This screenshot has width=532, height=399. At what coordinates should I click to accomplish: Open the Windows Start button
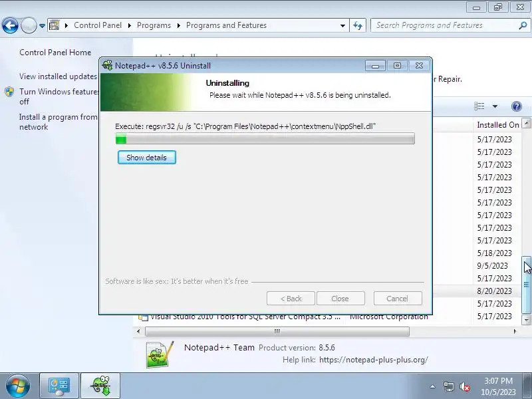coord(17,386)
